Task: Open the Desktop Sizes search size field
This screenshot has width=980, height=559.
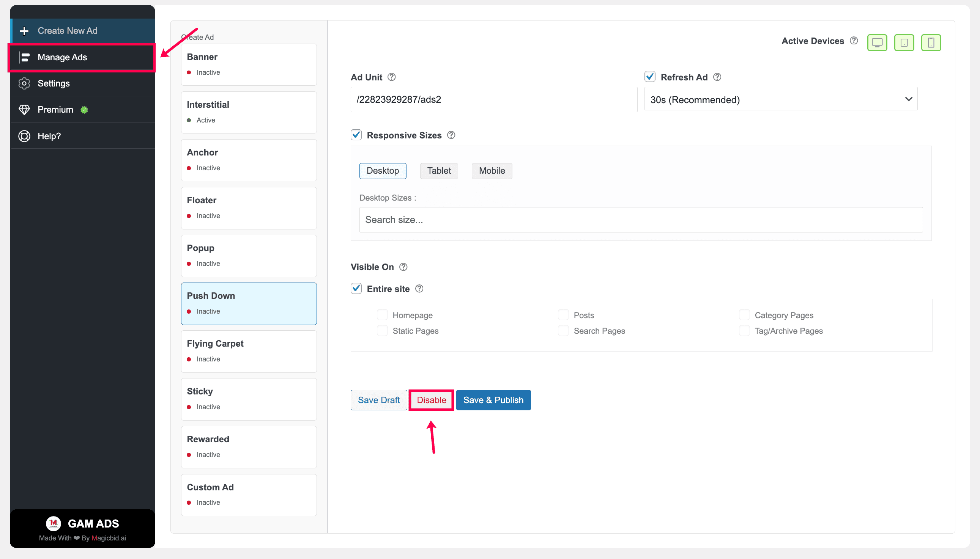Action: tap(641, 220)
